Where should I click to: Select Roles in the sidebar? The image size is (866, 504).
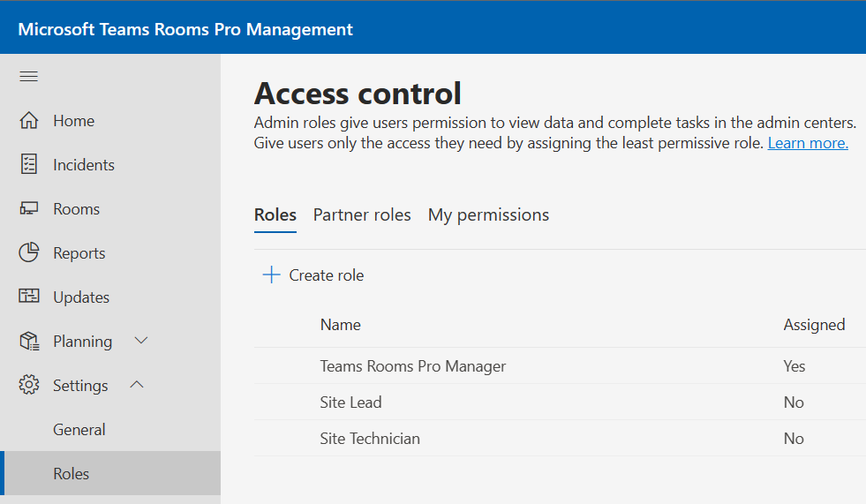(x=71, y=474)
